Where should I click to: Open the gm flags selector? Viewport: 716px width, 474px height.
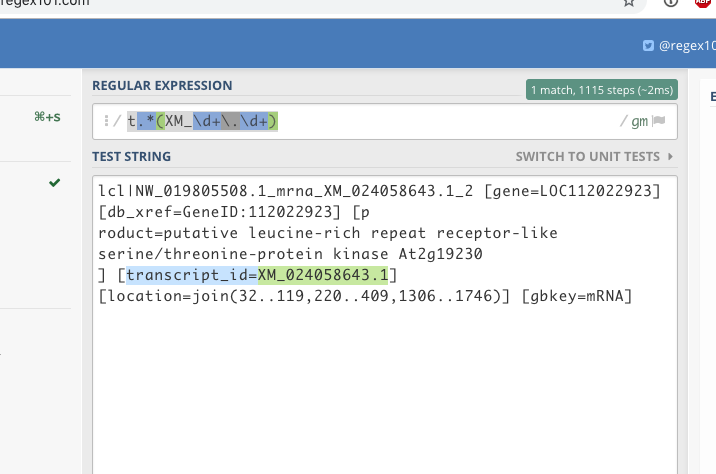pyautogui.click(x=639, y=121)
